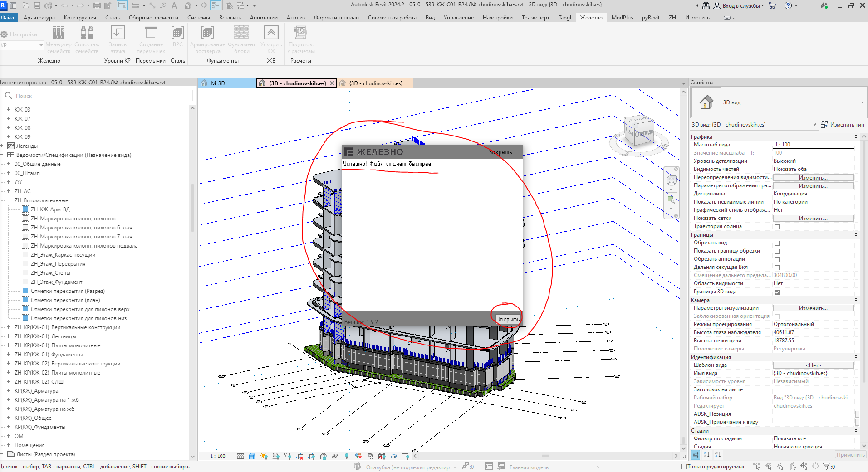Click the Print icon in quick access toolbar

pyautogui.click(x=97, y=5)
